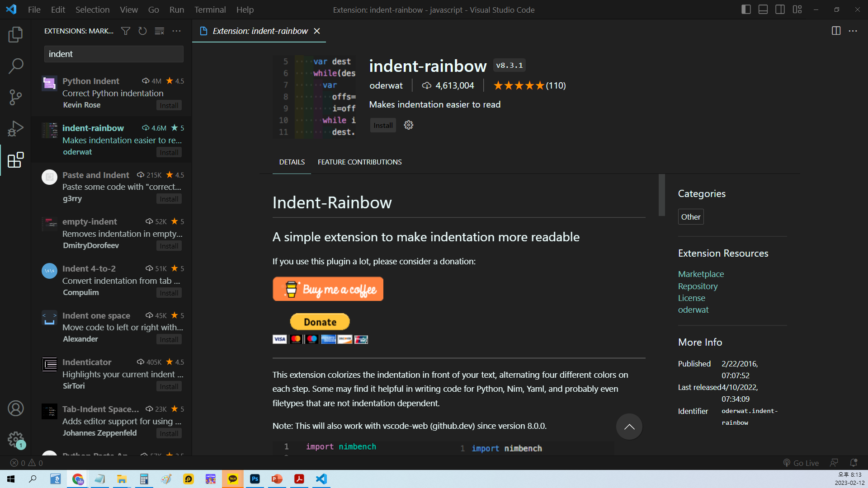The width and height of the screenshot is (868, 488).
Task: Click the split editor right icon
Action: (x=836, y=31)
